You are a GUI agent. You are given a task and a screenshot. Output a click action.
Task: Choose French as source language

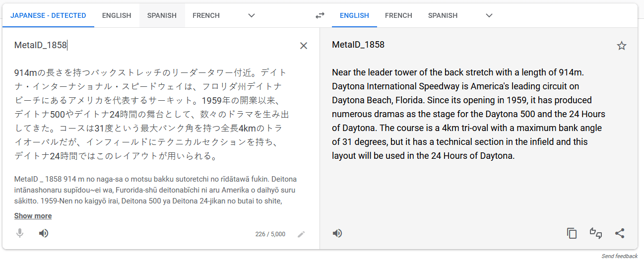point(206,15)
